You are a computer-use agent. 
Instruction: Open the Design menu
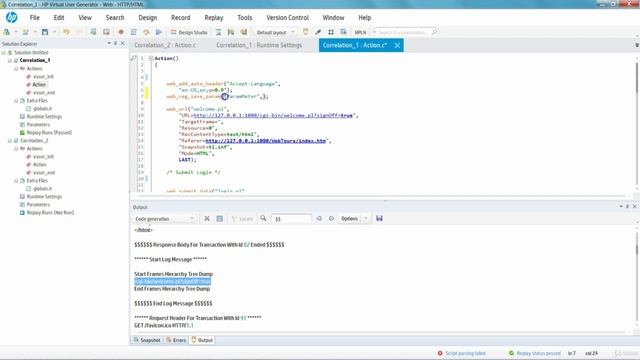[147, 18]
